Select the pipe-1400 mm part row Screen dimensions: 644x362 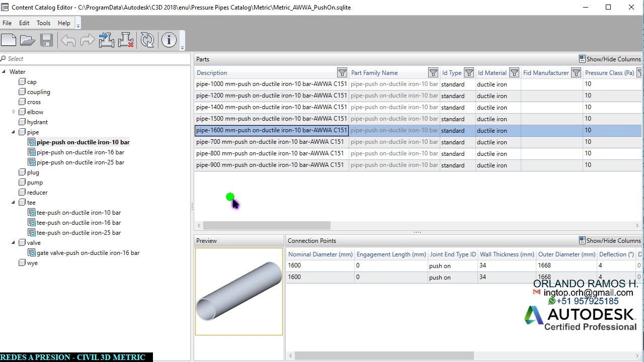pos(418,108)
